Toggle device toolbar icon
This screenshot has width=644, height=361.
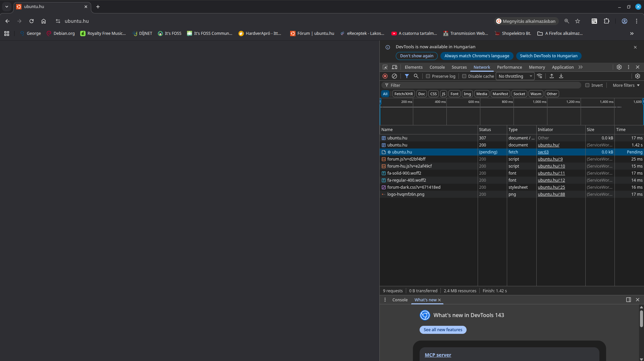[x=394, y=67]
